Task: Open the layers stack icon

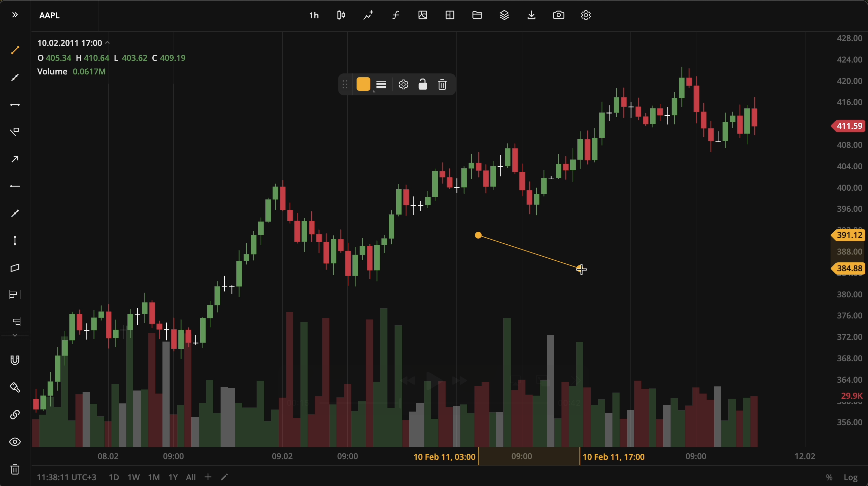Action: (x=504, y=15)
